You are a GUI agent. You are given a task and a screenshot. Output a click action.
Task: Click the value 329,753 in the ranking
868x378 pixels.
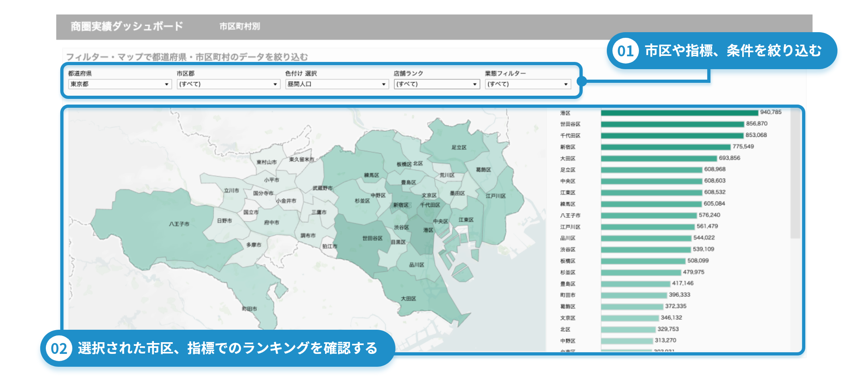coord(668,329)
